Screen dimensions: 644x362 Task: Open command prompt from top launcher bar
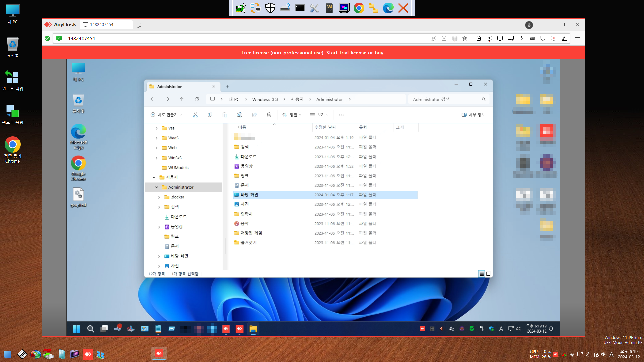300,8
